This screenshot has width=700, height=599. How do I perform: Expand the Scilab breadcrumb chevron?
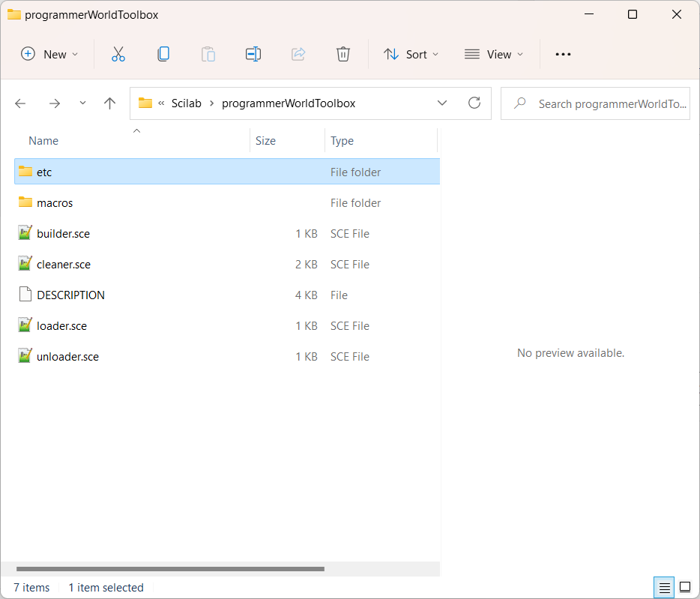(x=212, y=103)
